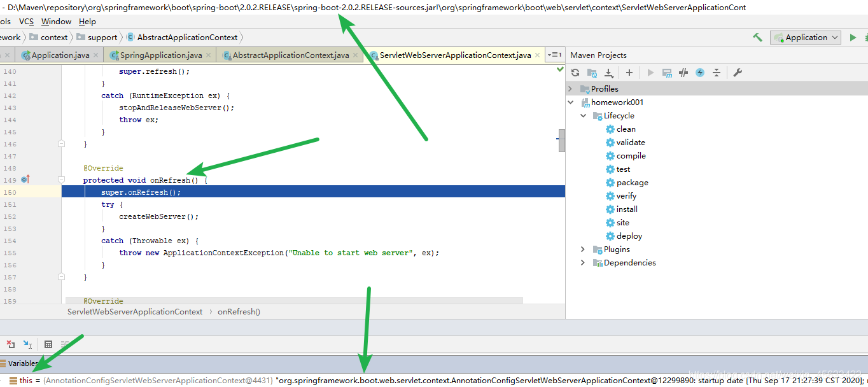Image resolution: width=868 pixels, height=387 pixels.
Task: Click the green inspection checkmark indicator
Action: [x=560, y=68]
